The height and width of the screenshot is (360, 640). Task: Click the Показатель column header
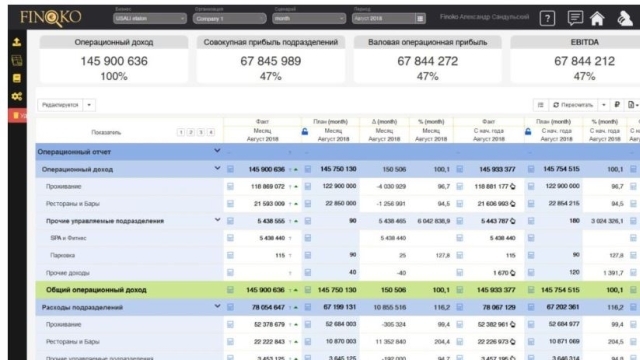[x=106, y=132]
